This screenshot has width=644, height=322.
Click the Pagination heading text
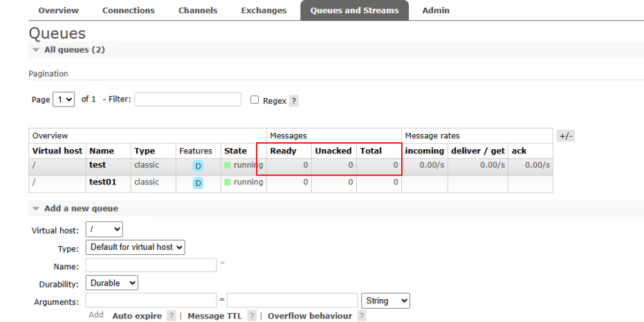[x=48, y=74]
